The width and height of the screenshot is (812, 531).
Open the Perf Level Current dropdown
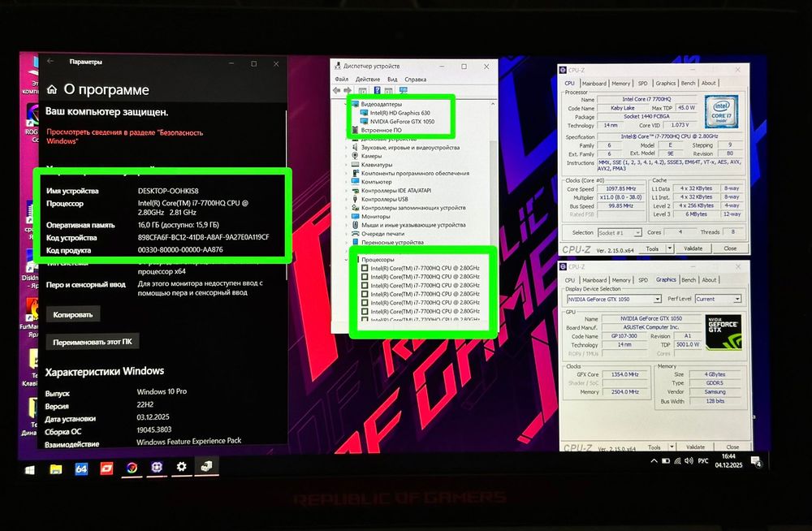click(x=737, y=299)
